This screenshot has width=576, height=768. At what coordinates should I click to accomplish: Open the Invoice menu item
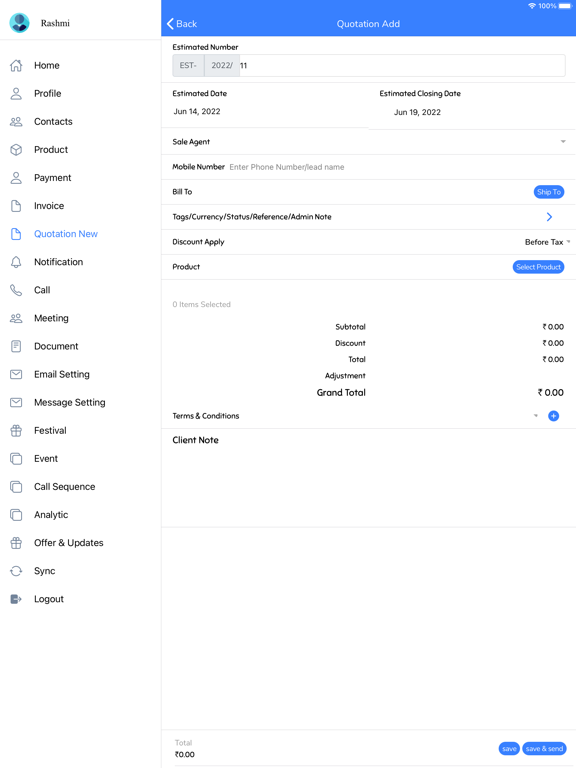pos(49,206)
